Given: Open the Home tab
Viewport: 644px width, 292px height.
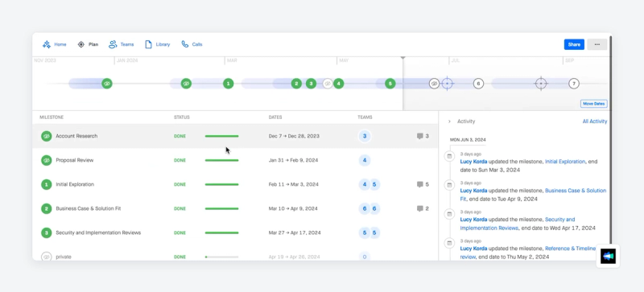Looking at the screenshot, I should pos(54,44).
